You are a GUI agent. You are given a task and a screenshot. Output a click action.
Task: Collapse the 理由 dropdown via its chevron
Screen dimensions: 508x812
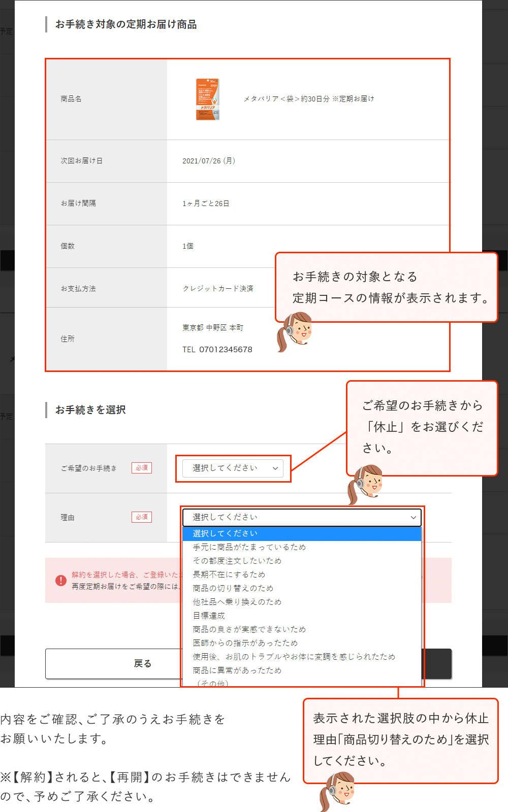pyautogui.click(x=414, y=518)
